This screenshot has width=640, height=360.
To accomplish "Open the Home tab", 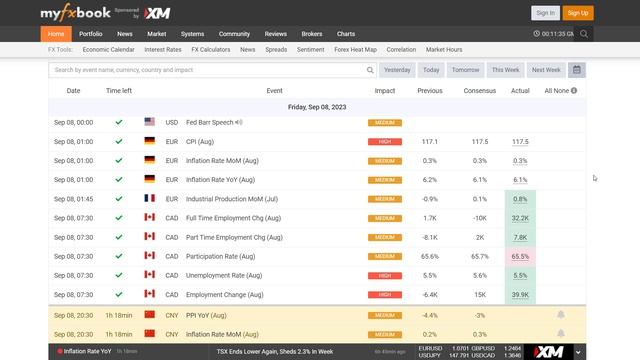I will point(56,34).
